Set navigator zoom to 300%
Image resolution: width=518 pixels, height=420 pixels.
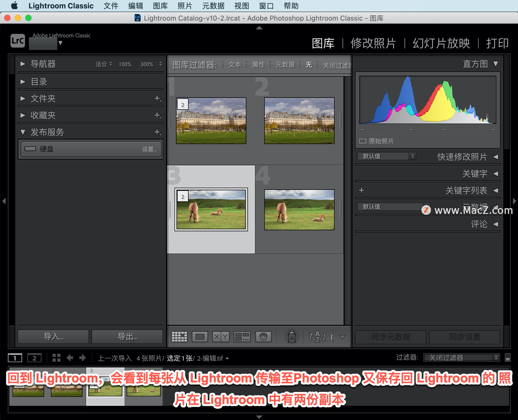(147, 64)
